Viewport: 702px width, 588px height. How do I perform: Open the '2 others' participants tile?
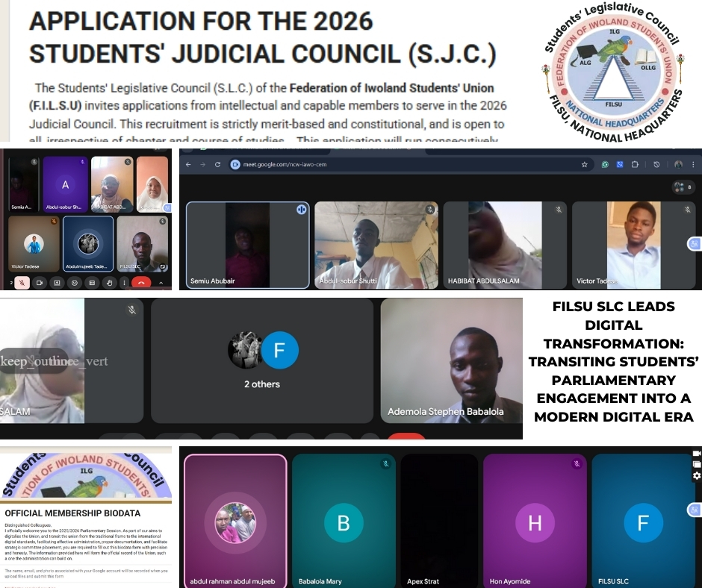pyautogui.click(x=262, y=360)
